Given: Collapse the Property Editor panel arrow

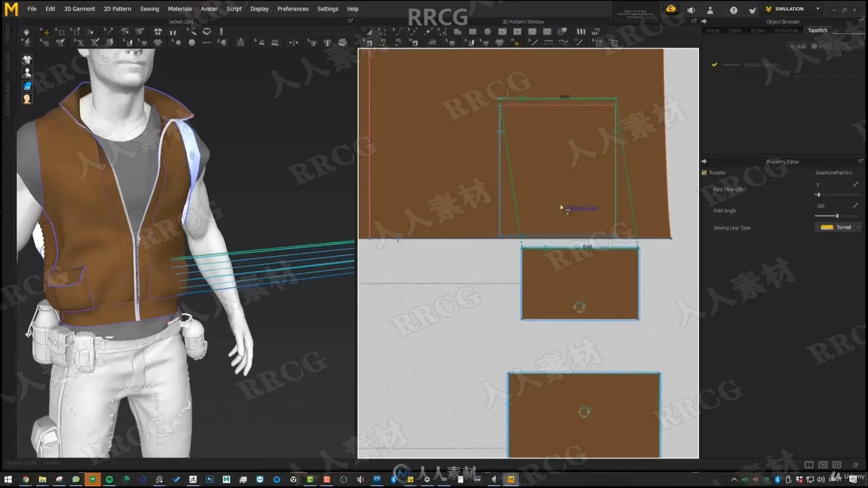Looking at the screenshot, I should (704, 161).
